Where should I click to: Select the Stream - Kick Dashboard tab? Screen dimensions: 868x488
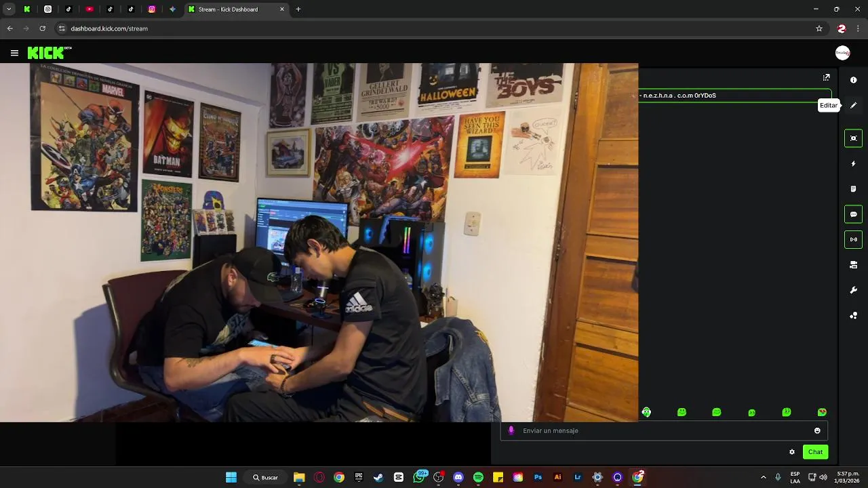pos(236,9)
